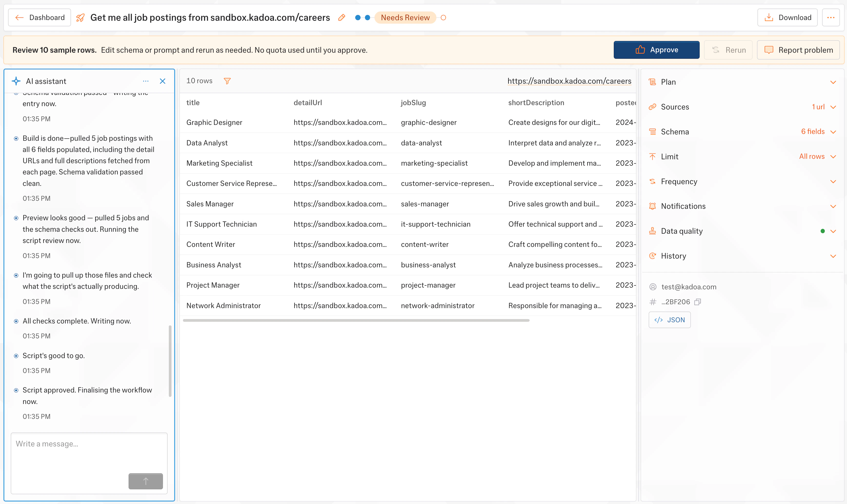Expand the Limit section chevron

[833, 157]
